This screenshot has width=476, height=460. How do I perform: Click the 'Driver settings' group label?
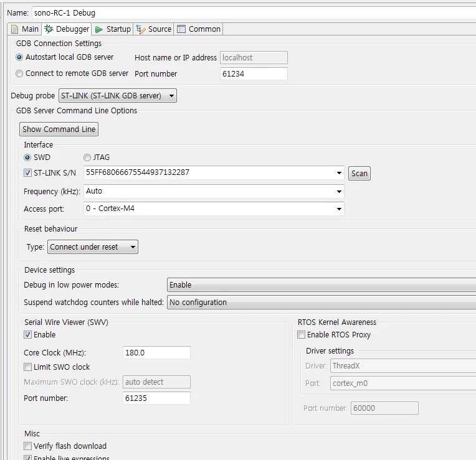[x=330, y=351]
